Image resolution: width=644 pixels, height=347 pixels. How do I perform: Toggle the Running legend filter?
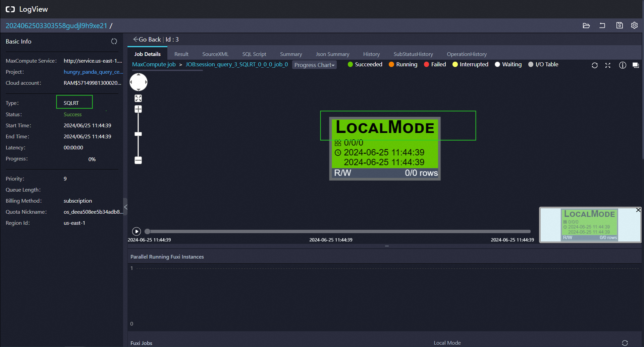point(403,64)
